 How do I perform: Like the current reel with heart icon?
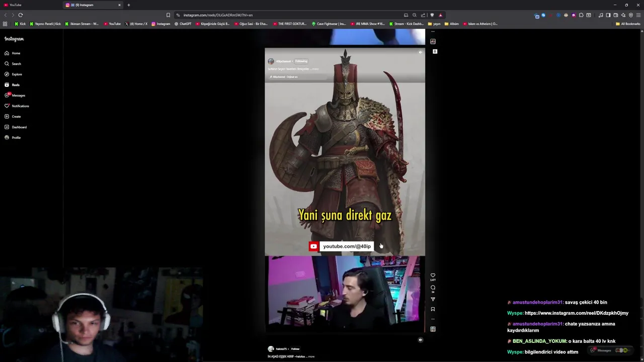click(x=433, y=276)
